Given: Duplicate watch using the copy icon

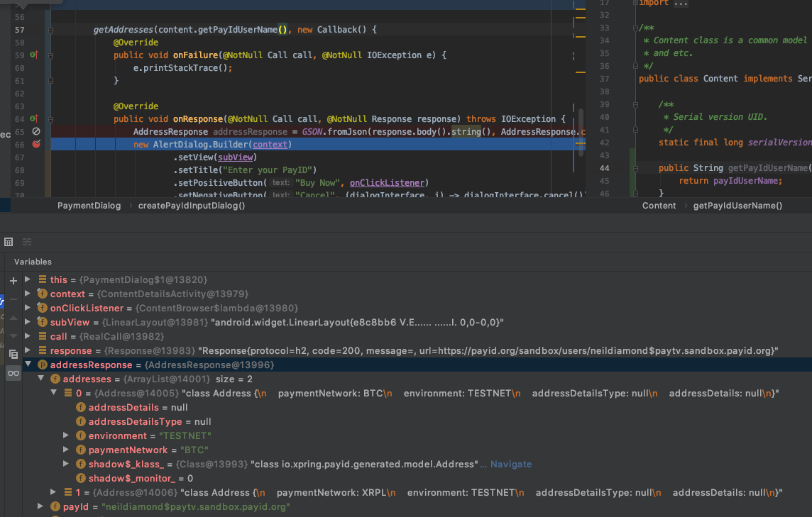Looking at the screenshot, I should click(x=13, y=355).
